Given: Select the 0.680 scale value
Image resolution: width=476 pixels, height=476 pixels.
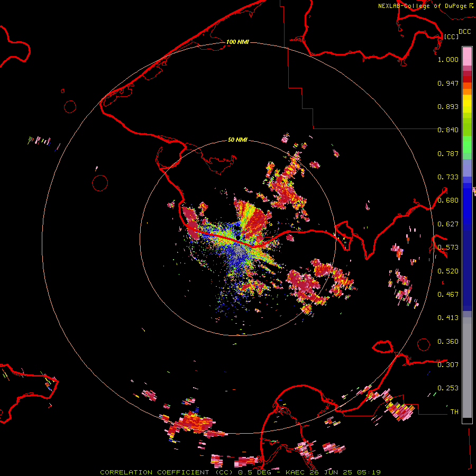Looking at the screenshot, I should pyautogui.click(x=448, y=200).
